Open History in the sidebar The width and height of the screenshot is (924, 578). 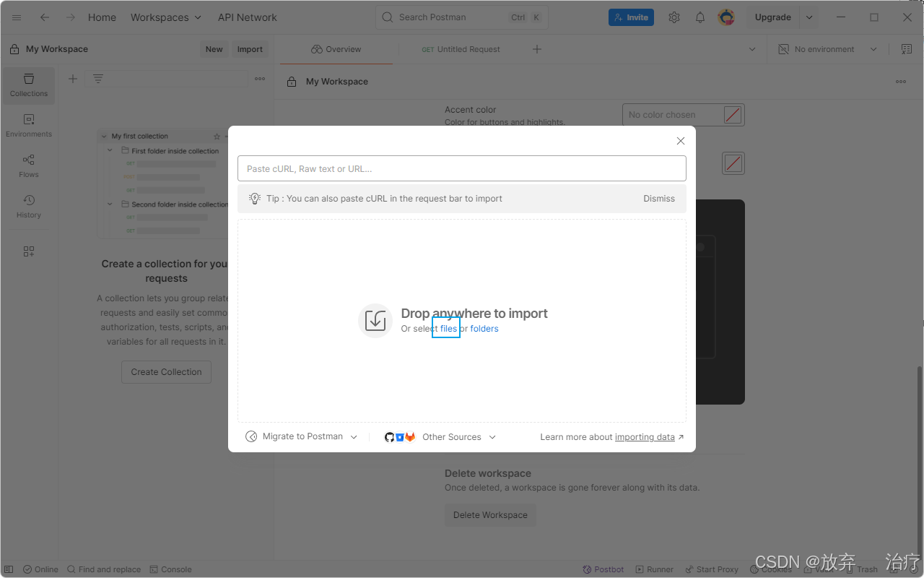click(x=29, y=207)
